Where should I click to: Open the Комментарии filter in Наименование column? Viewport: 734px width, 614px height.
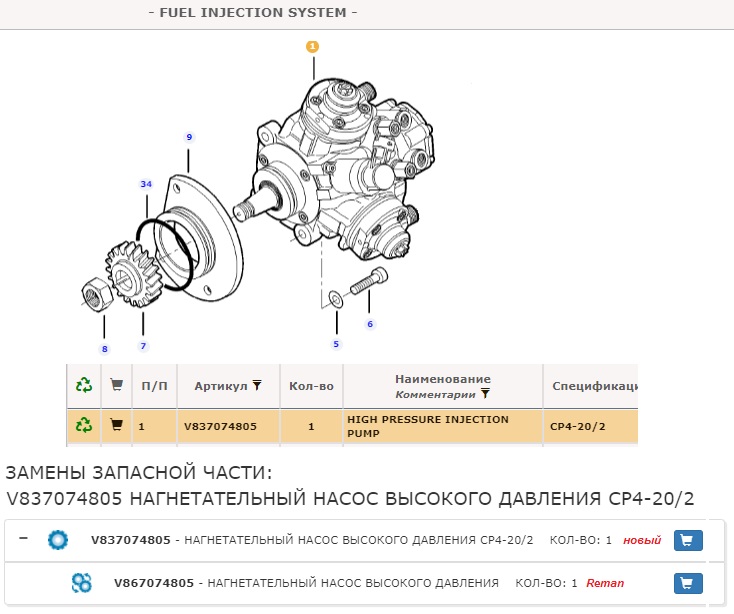point(485,395)
